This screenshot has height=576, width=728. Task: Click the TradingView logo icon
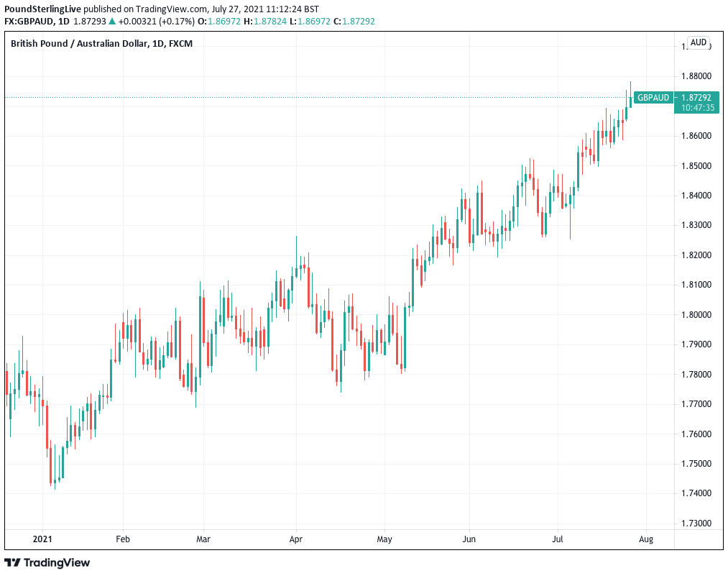(14, 562)
